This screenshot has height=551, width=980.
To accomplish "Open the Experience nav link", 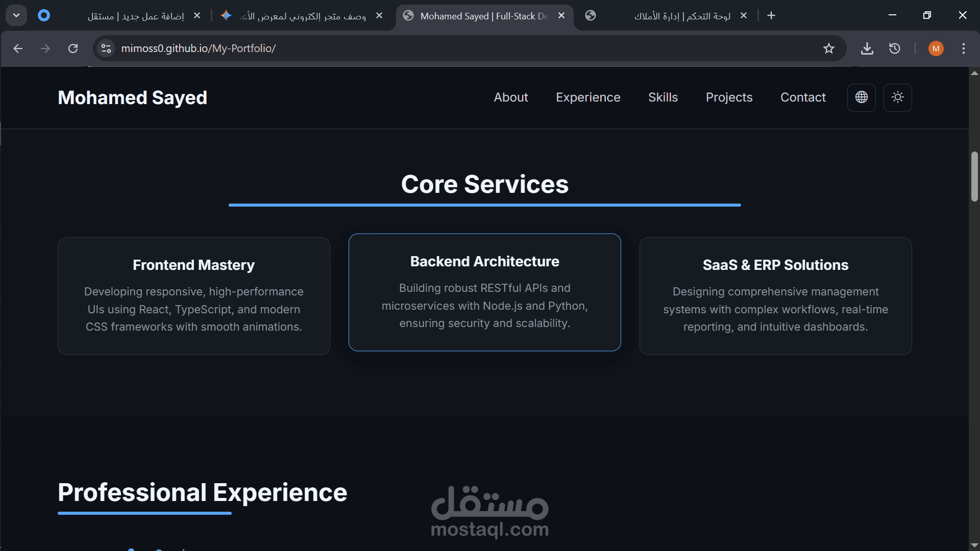I will 588,97.
